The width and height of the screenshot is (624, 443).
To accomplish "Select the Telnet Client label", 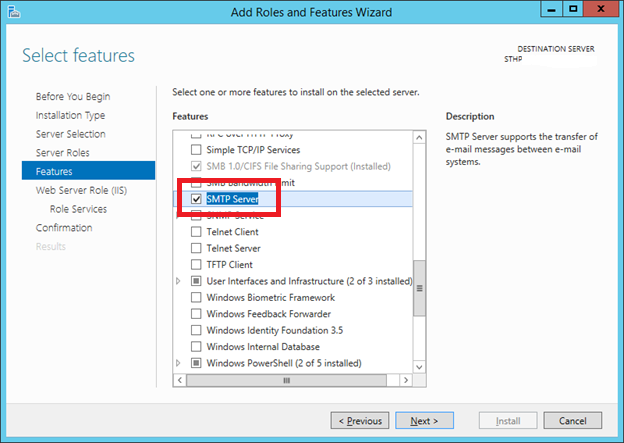I will coord(232,232).
